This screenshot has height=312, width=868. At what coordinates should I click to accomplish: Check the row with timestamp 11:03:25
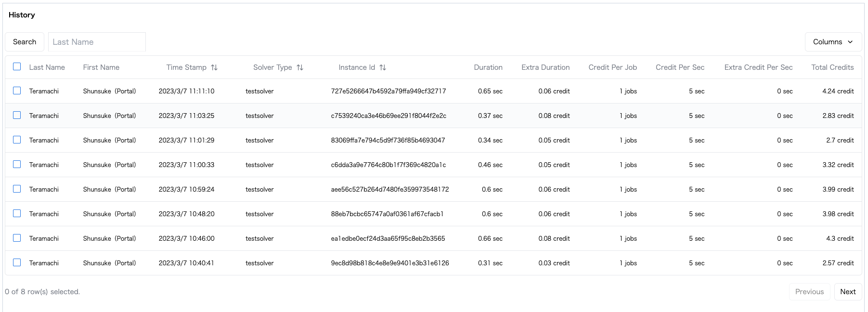pyautogui.click(x=17, y=115)
